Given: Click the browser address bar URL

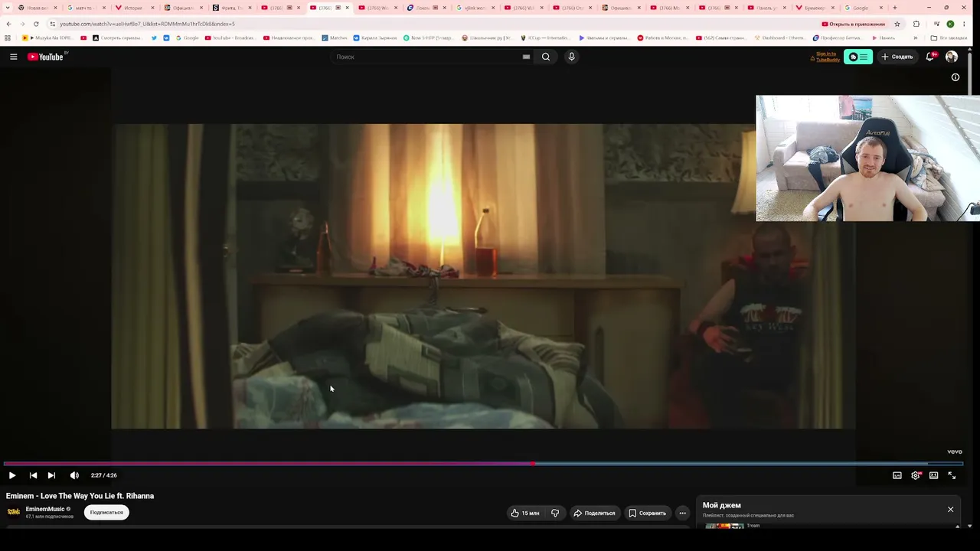Looking at the screenshot, I should [x=147, y=24].
